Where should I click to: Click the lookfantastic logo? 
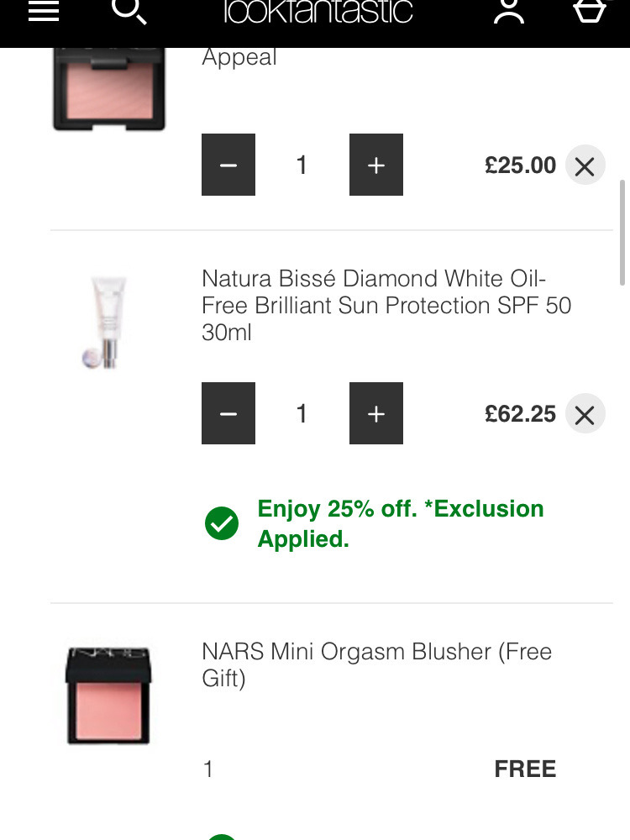pyautogui.click(x=318, y=11)
